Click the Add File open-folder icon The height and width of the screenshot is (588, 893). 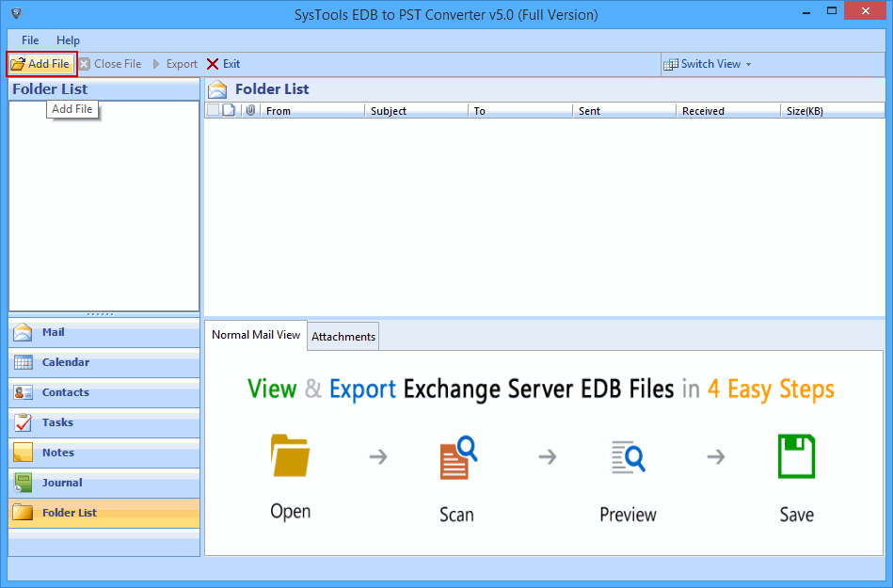coord(18,64)
